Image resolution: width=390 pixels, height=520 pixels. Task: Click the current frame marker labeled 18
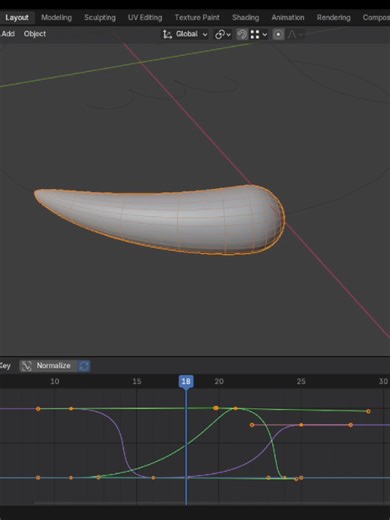[x=186, y=381]
